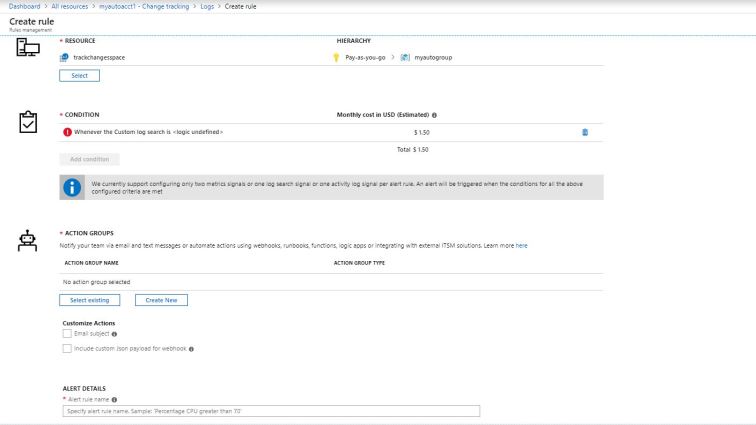756x425 pixels.
Task: Click the info icon beside Email subject
Action: pos(114,334)
